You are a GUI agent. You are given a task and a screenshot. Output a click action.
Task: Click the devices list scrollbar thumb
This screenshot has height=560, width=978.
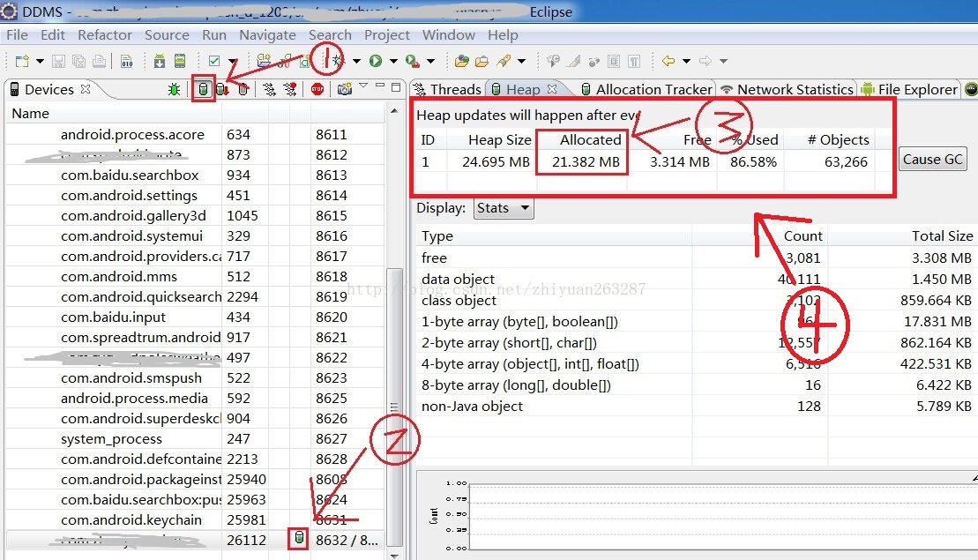coord(393,407)
